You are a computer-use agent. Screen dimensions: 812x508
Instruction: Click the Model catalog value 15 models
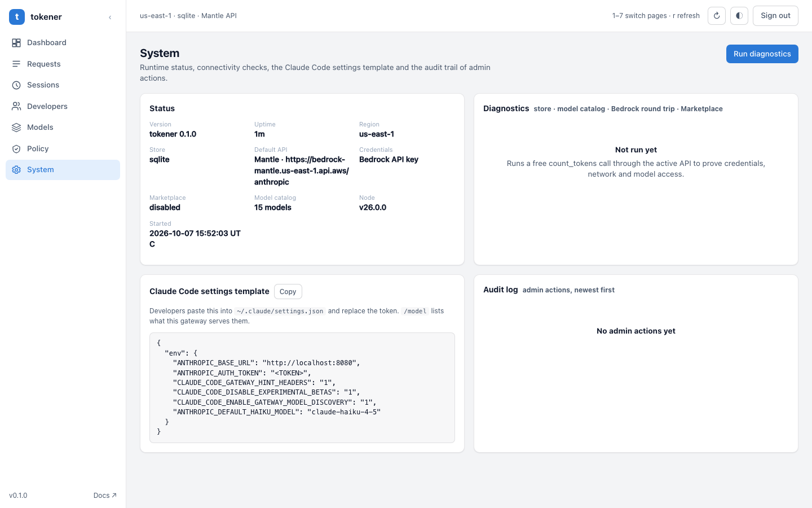tap(273, 208)
